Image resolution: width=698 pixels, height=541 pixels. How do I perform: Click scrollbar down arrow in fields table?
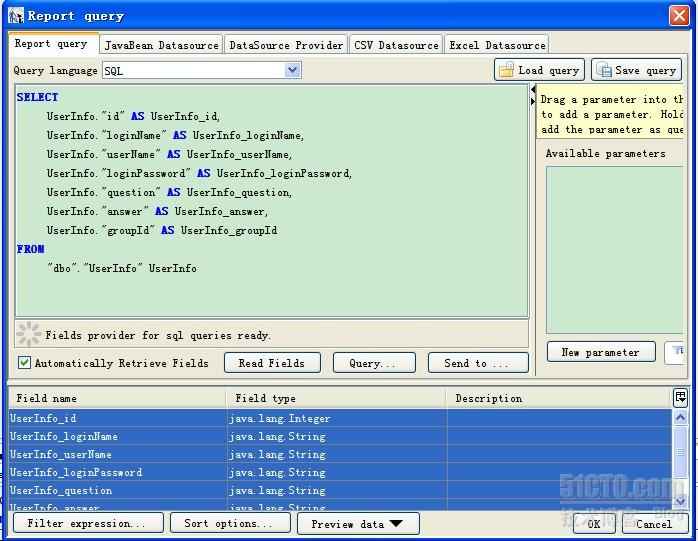point(680,501)
